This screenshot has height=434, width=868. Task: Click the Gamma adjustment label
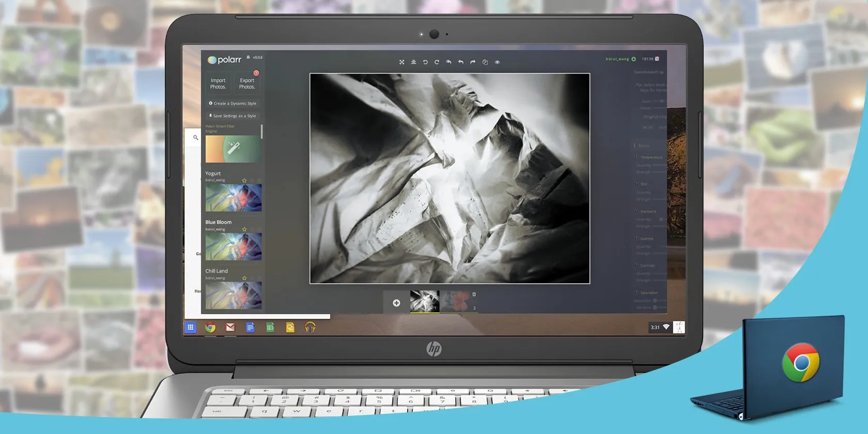[647, 238]
